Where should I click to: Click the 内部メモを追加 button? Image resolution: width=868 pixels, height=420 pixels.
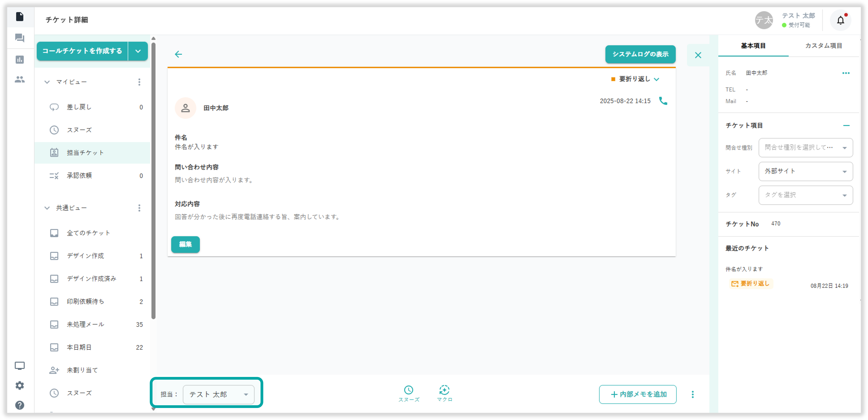click(x=638, y=394)
